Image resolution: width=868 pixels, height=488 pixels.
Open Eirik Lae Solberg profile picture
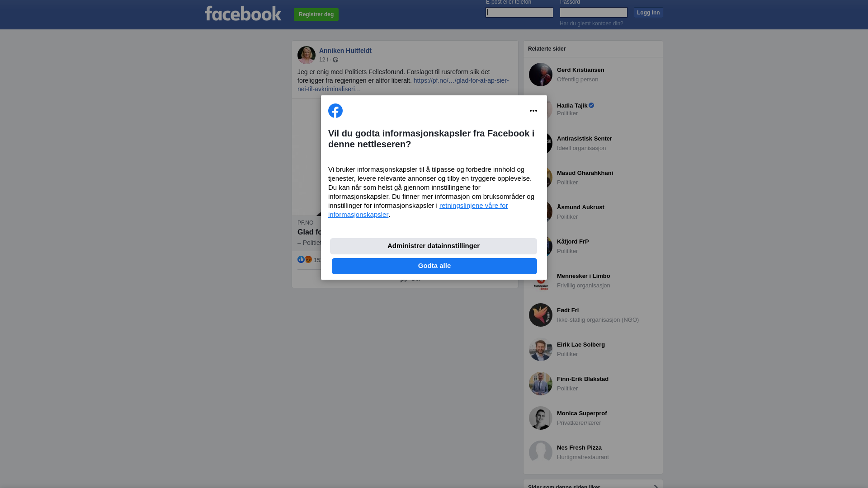(541, 349)
